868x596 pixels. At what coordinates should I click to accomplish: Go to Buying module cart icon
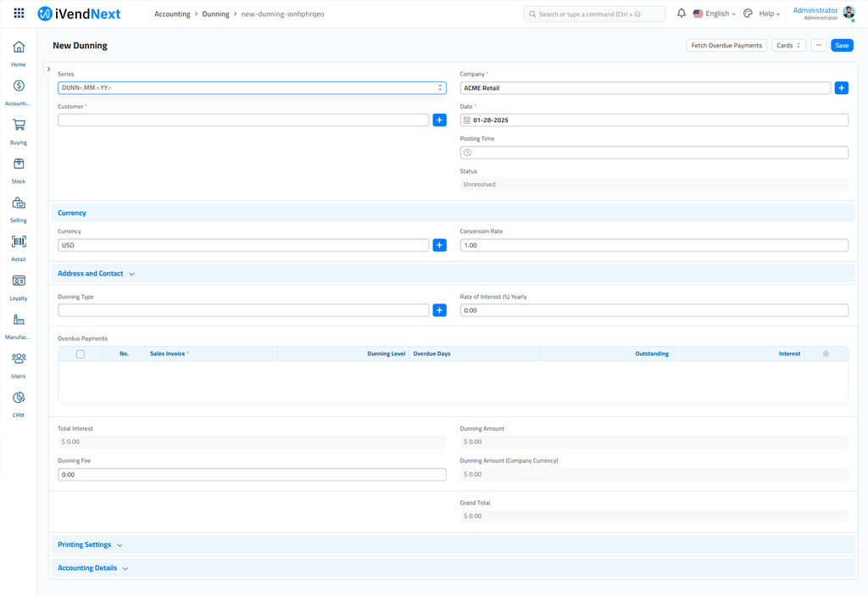click(19, 125)
